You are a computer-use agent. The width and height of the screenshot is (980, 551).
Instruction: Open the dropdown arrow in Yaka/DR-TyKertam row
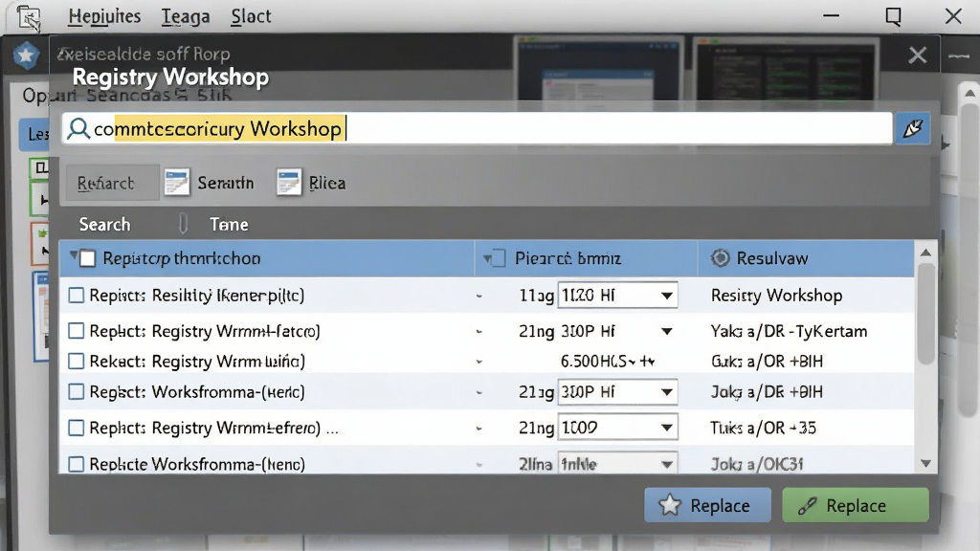(x=667, y=331)
